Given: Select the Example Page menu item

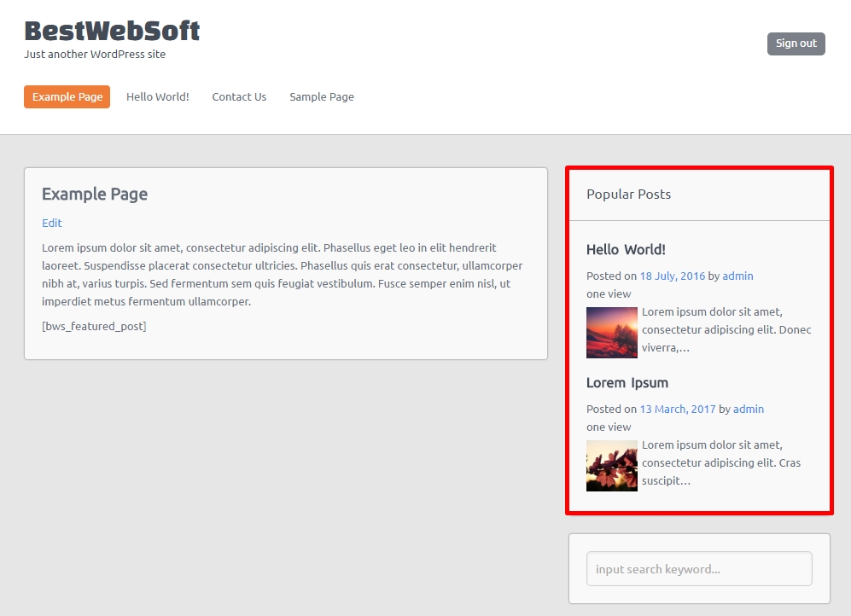Looking at the screenshot, I should pyautogui.click(x=67, y=96).
